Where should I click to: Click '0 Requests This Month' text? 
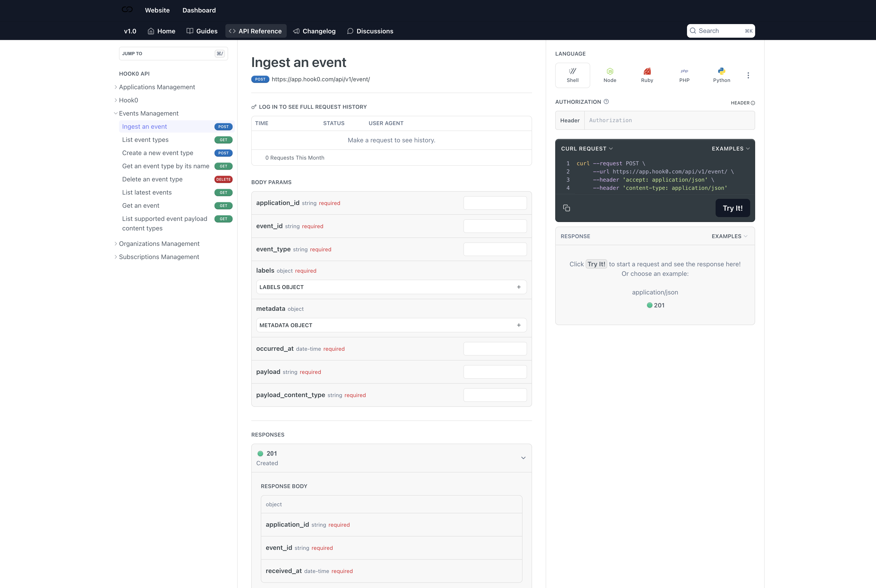point(294,158)
